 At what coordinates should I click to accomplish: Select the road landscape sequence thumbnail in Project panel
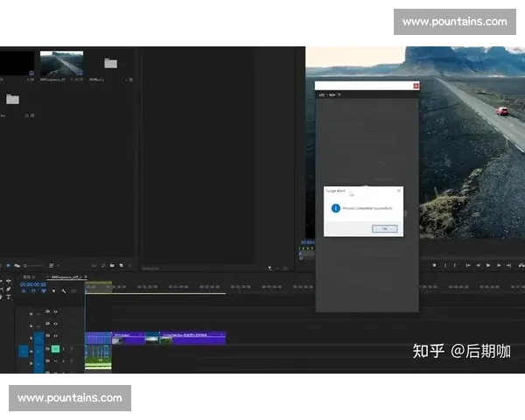tap(61, 62)
